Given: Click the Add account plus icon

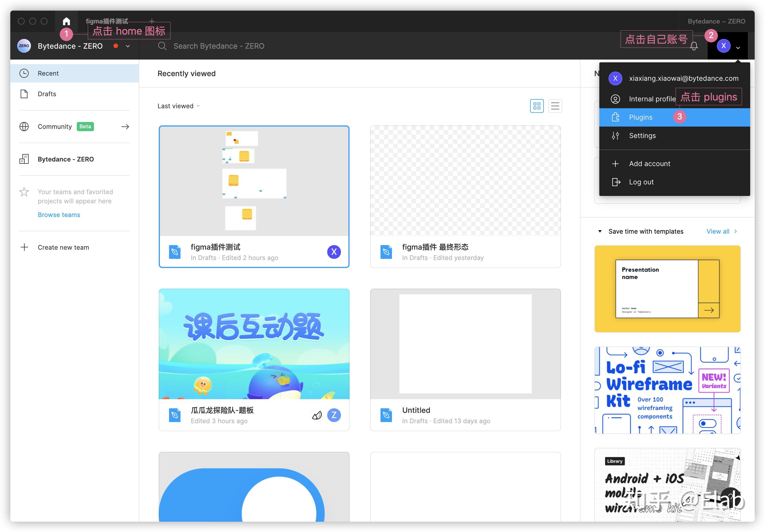Looking at the screenshot, I should (x=615, y=164).
